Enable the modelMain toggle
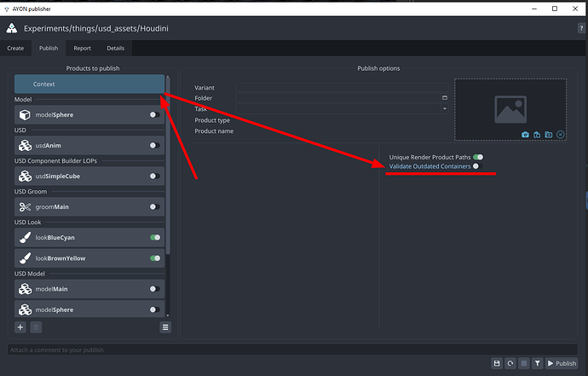588x376 pixels. [154, 289]
